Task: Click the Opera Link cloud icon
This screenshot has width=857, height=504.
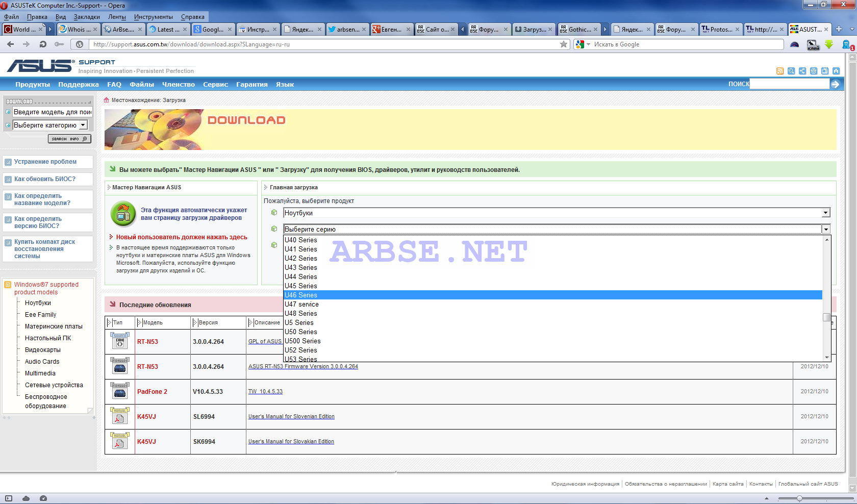Action: pyautogui.click(x=26, y=498)
